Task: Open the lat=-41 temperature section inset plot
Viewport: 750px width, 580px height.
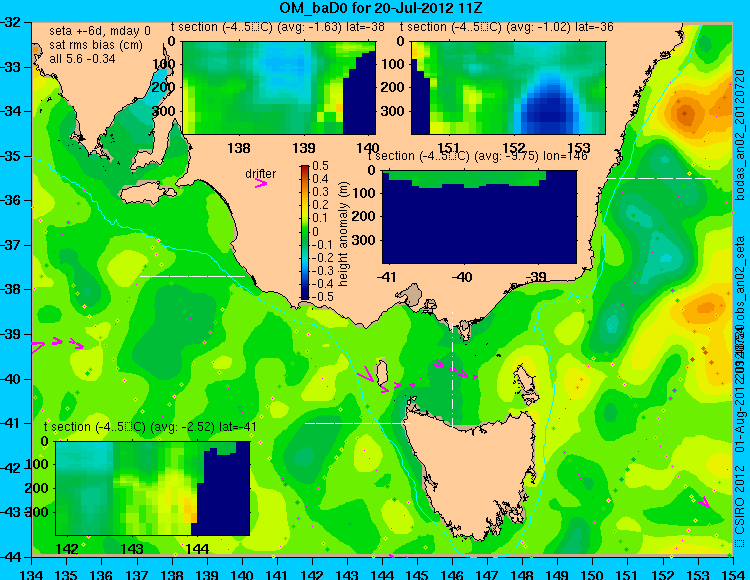Action: [x=153, y=488]
